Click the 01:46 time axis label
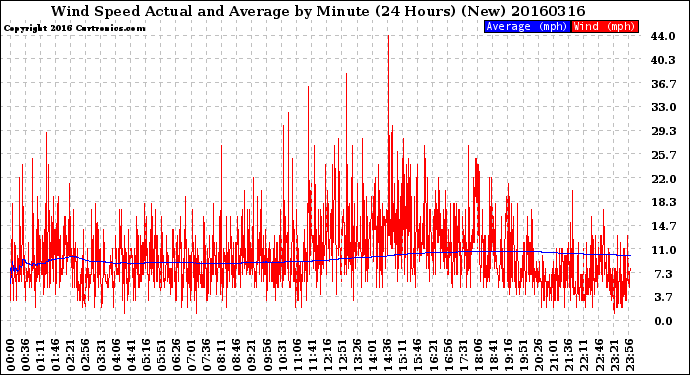The height and width of the screenshot is (375, 690). 56,355
